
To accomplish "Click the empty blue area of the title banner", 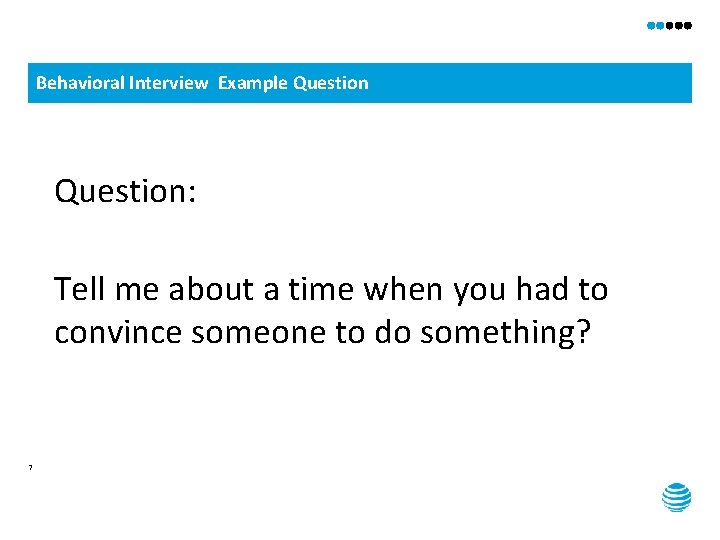I will (528, 83).
